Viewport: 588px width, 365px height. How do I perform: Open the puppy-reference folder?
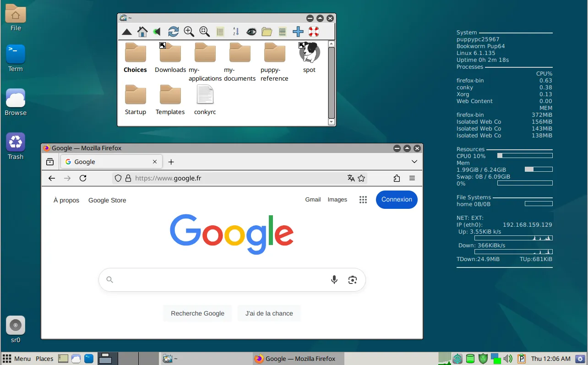(x=275, y=62)
